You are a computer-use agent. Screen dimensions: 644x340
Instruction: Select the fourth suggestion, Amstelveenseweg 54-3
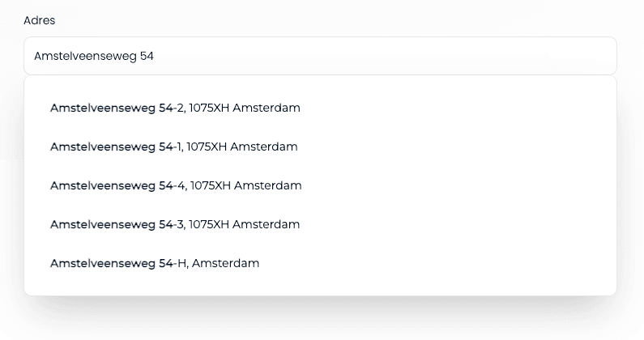coord(175,224)
